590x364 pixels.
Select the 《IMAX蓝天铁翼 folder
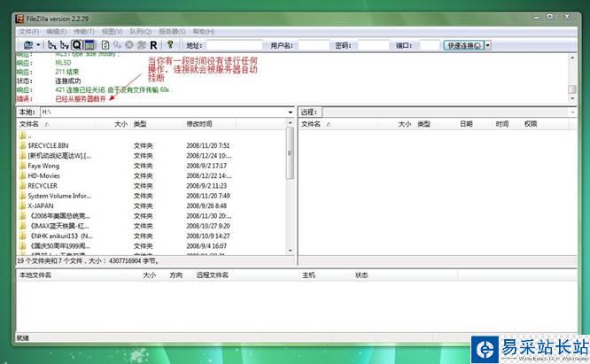click(58, 226)
